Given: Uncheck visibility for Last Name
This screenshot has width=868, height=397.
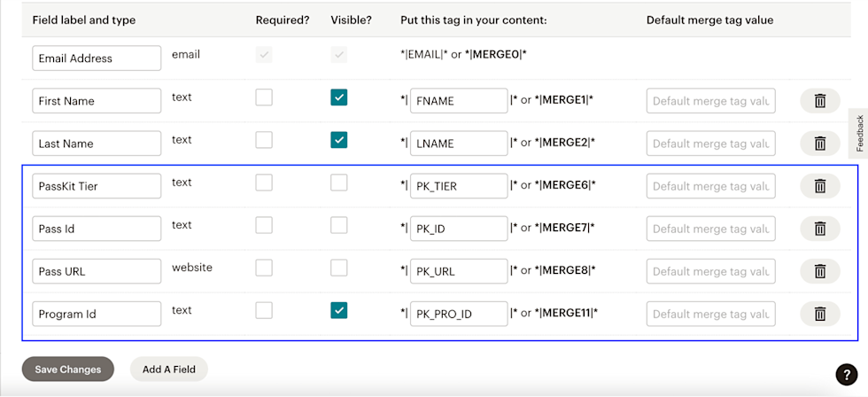Looking at the screenshot, I should [x=339, y=140].
